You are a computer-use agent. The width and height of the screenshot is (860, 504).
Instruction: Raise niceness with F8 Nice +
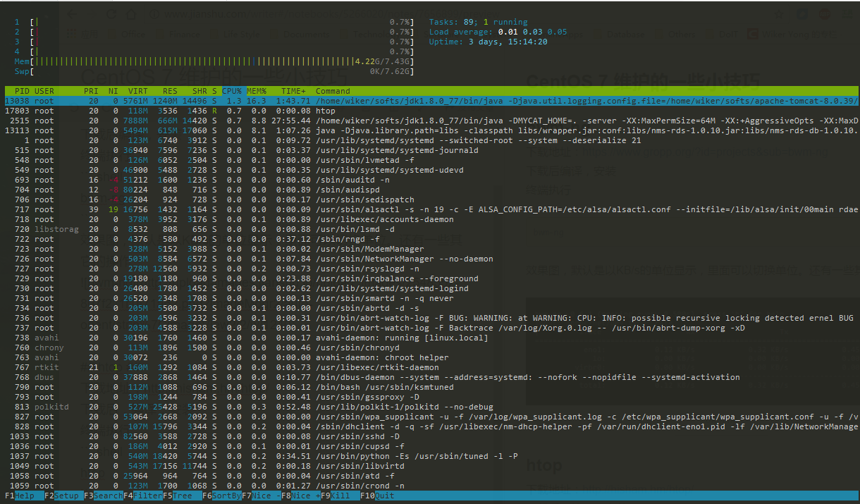pyautogui.click(x=300, y=496)
